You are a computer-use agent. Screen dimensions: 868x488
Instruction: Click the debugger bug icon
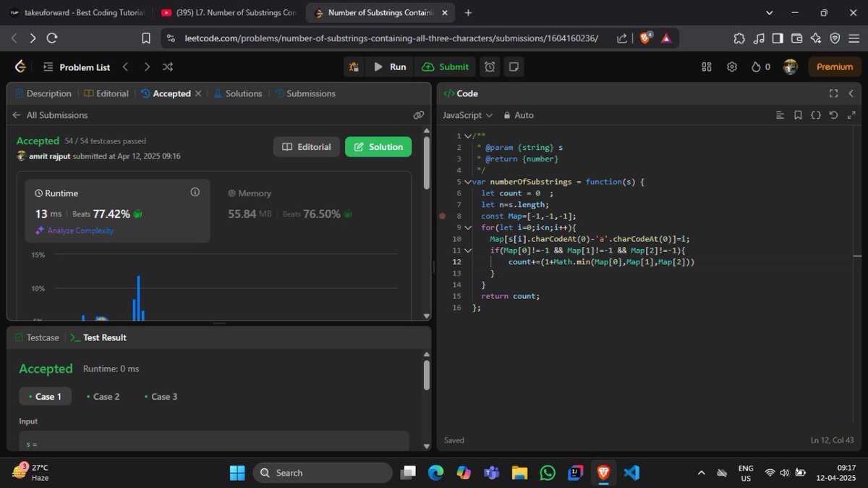(354, 67)
